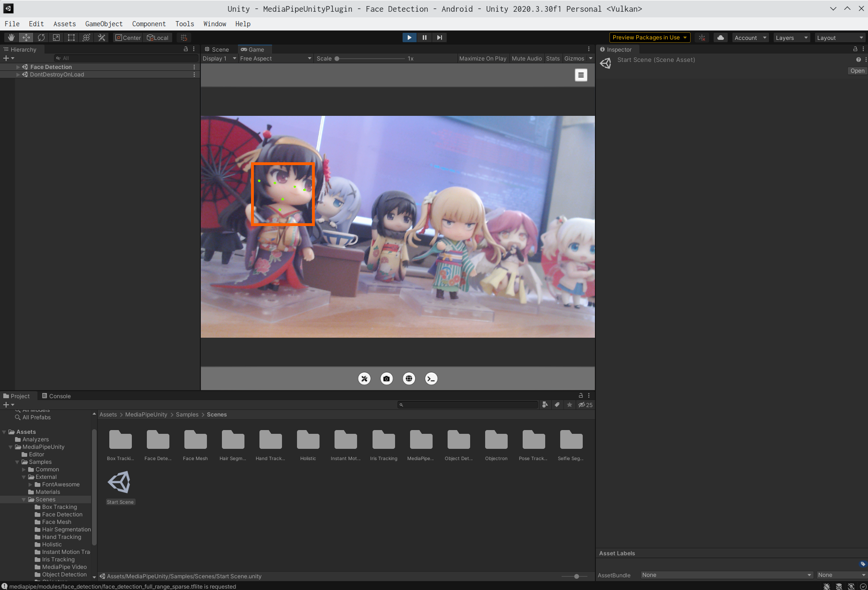Open the Window menu
868x590 pixels.
pyautogui.click(x=215, y=24)
